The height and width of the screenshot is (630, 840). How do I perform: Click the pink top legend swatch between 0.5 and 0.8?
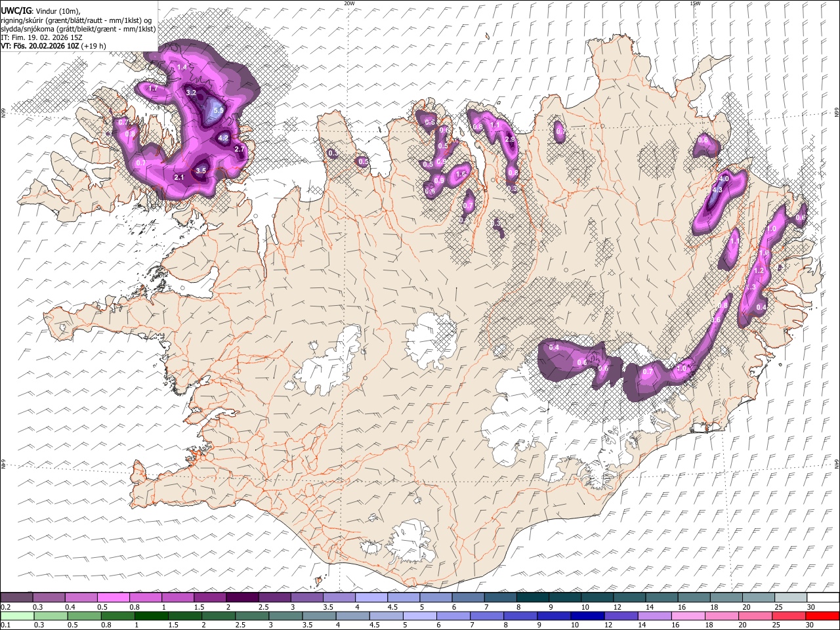113,598
